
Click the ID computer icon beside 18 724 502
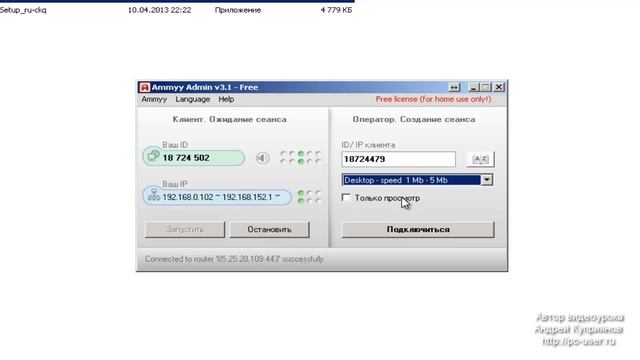(x=153, y=156)
